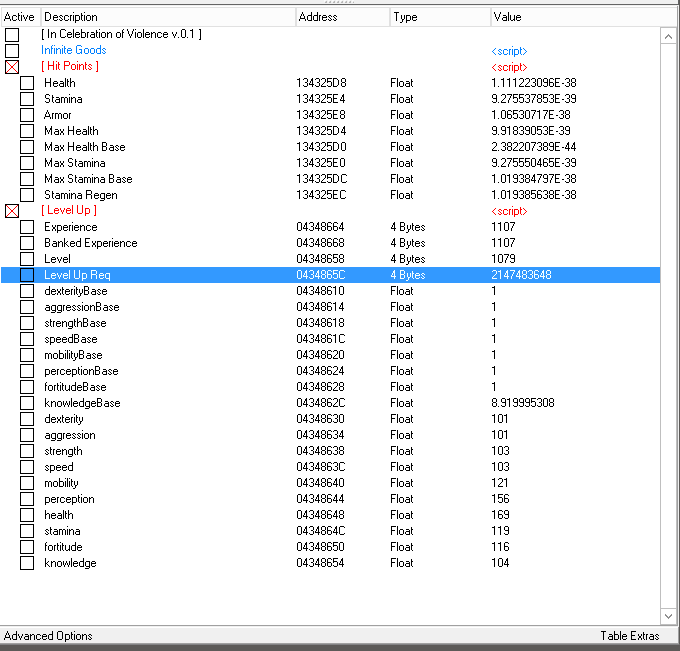Screen dimensions: 680x651
Task: Freeze the knowledgeBase checkbox
Action: [x=27, y=403]
